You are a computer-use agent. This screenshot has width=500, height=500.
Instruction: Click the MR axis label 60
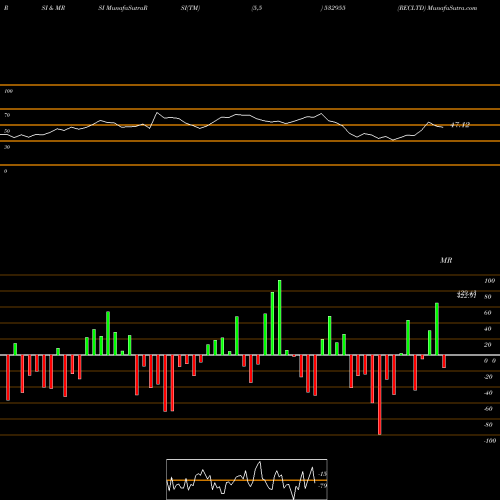(488, 313)
